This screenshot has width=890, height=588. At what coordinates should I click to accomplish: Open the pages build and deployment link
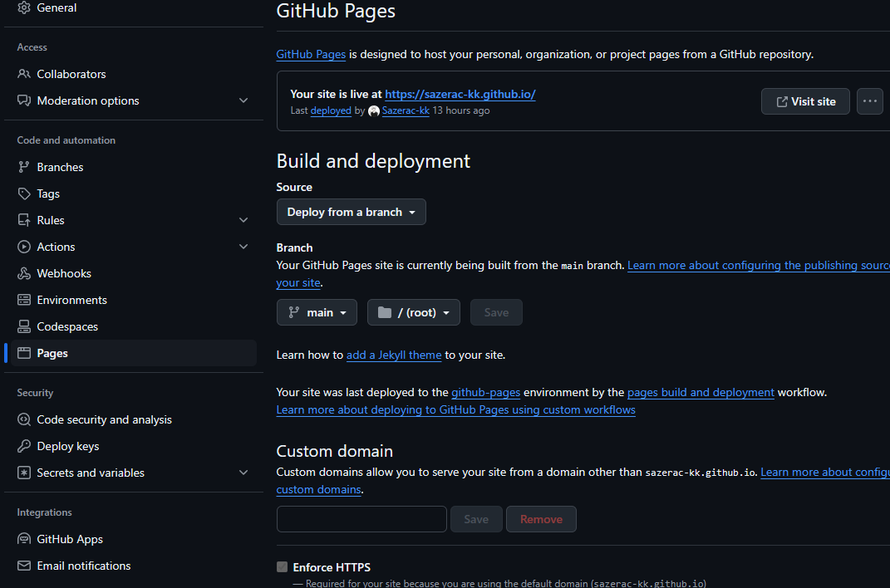701,392
